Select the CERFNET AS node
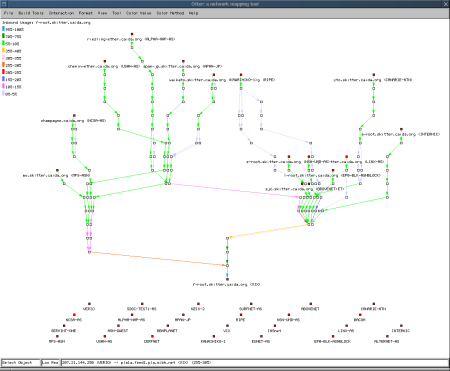 (152, 336)
